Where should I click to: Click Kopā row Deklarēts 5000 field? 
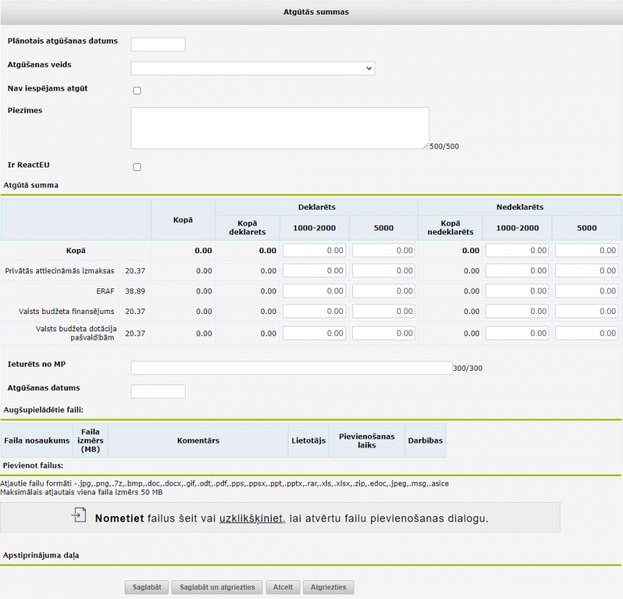click(x=383, y=251)
